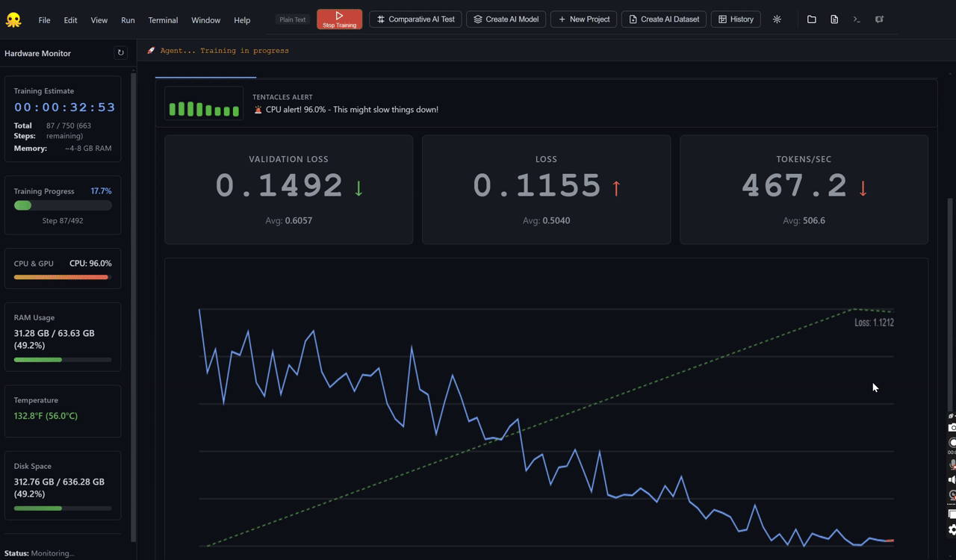Click the Validation Loss metric card
The image size is (956, 560).
288,190
